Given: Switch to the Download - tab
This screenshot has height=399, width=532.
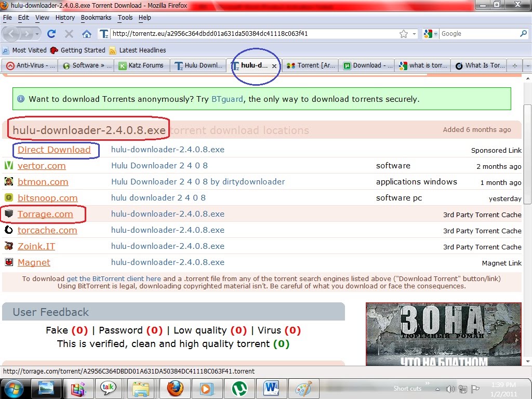Looking at the screenshot, I should [x=366, y=65].
